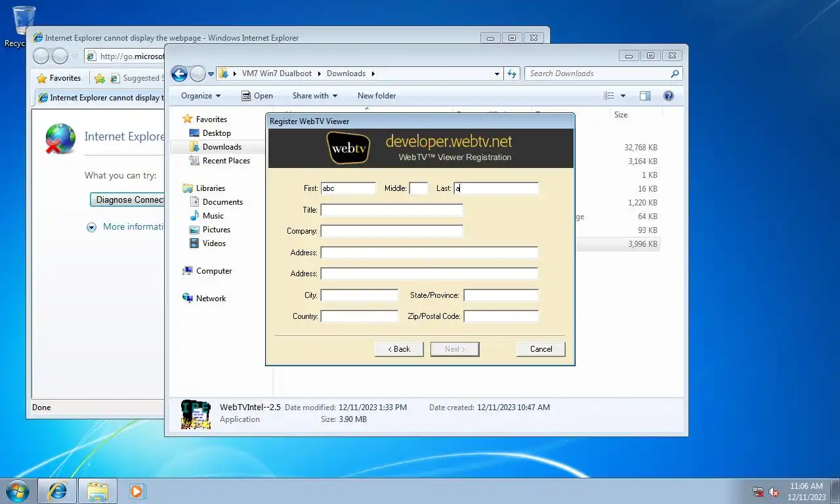Select Downloads in navigation pane
The width and height of the screenshot is (840, 504).
click(x=222, y=147)
